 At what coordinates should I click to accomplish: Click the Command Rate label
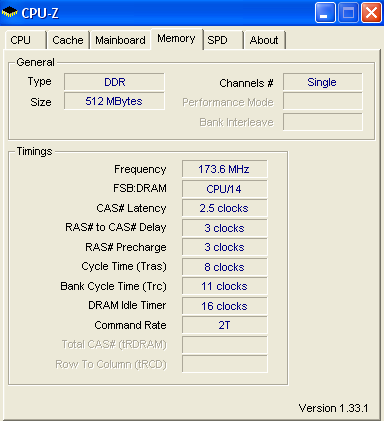click(x=130, y=325)
